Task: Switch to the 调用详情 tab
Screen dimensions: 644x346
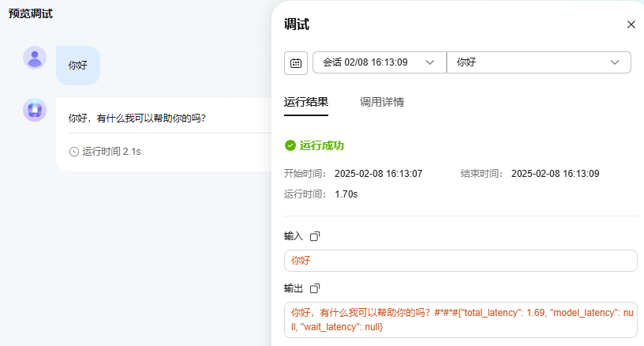Action: point(382,102)
